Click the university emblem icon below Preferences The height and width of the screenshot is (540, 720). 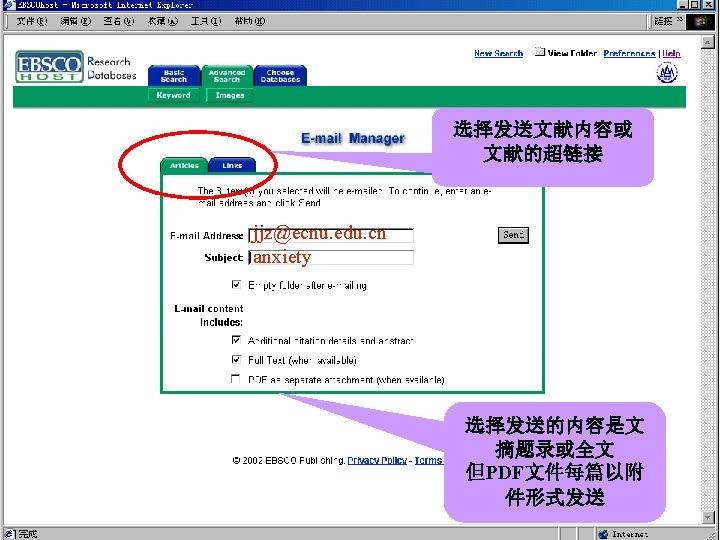pos(667,73)
